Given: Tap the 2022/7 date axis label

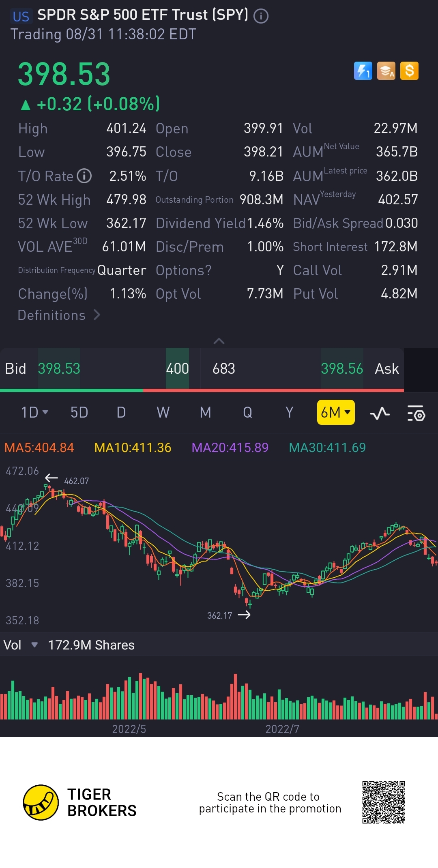Looking at the screenshot, I should [282, 729].
